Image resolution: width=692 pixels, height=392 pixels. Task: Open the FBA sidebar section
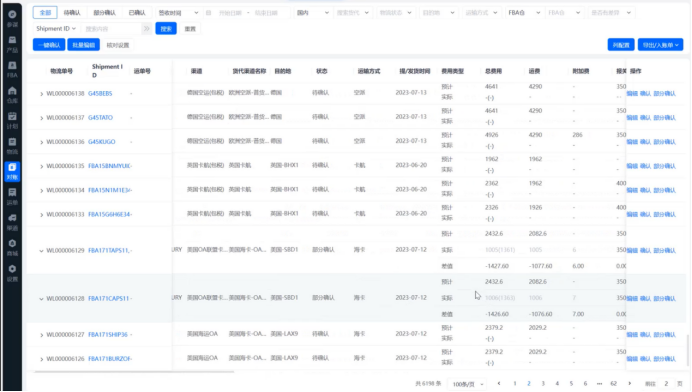(12, 69)
